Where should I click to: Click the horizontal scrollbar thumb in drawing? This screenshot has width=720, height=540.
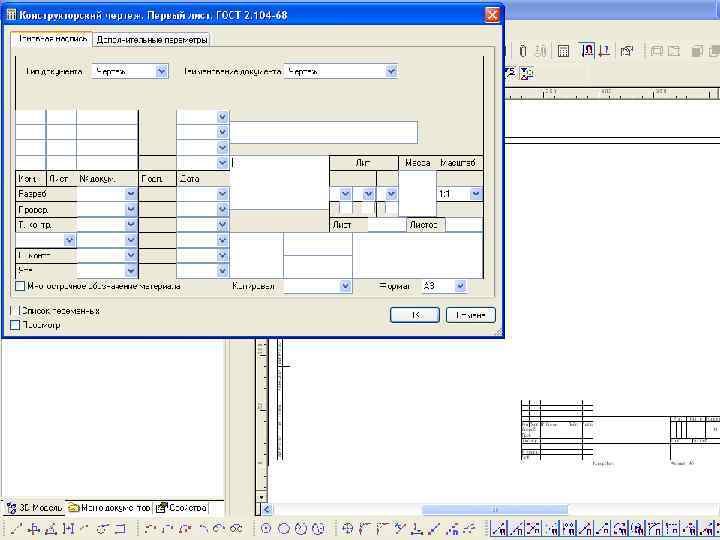click(495, 509)
